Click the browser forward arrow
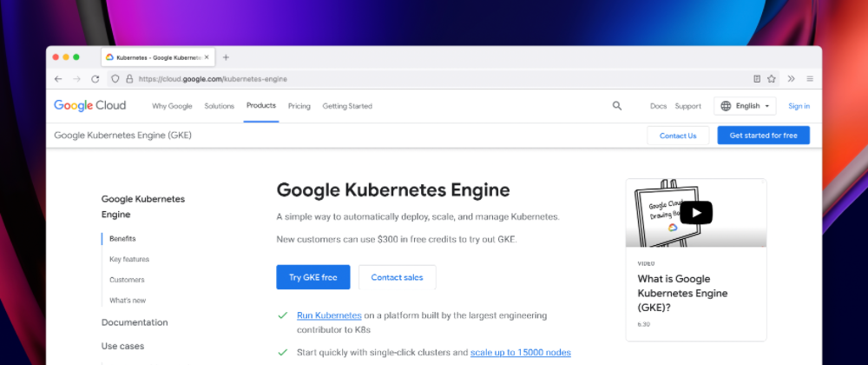Viewport: 868px width, 365px height. [77, 79]
